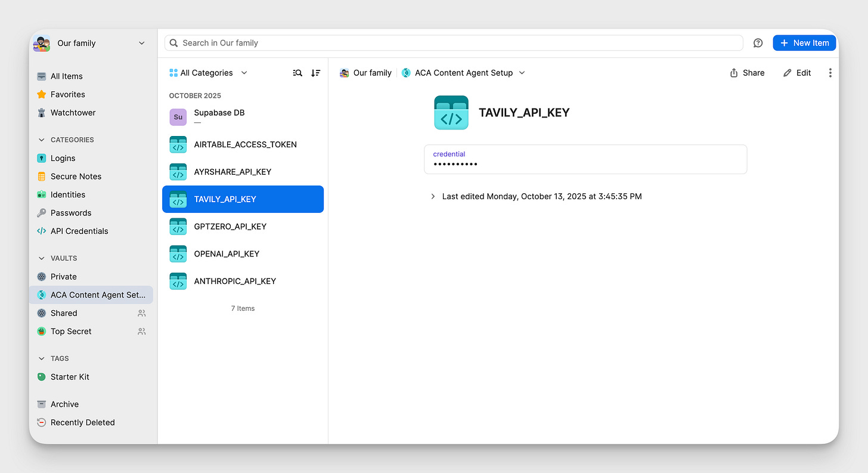Click the GPTZERO_API_KEY credential icon
868x473 pixels.
178,227
